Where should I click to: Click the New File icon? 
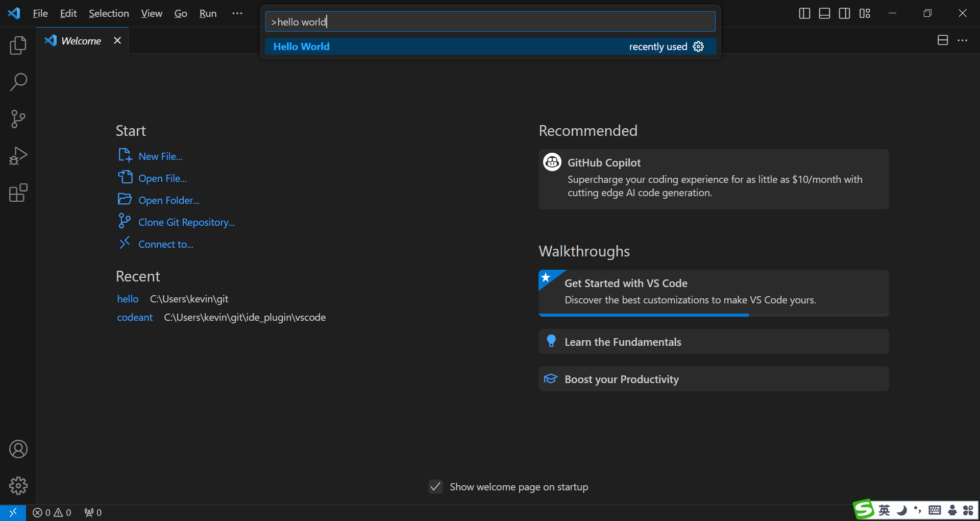tap(125, 155)
